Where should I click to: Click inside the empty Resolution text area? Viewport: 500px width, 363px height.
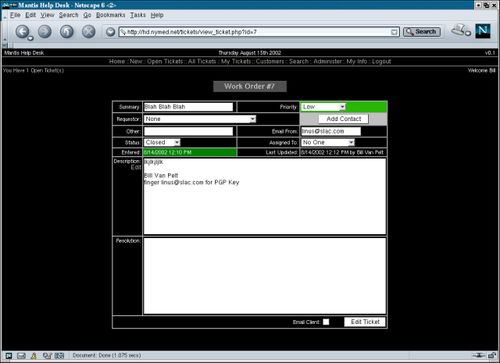pyautogui.click(x=265, y=276)
